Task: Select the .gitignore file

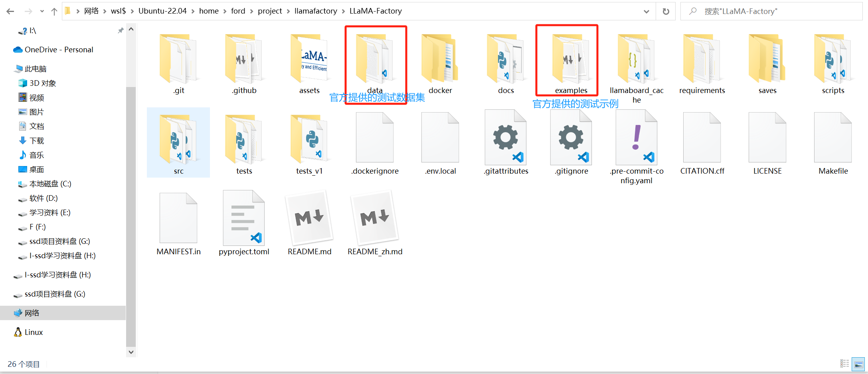Action: [x=571, y=143]
